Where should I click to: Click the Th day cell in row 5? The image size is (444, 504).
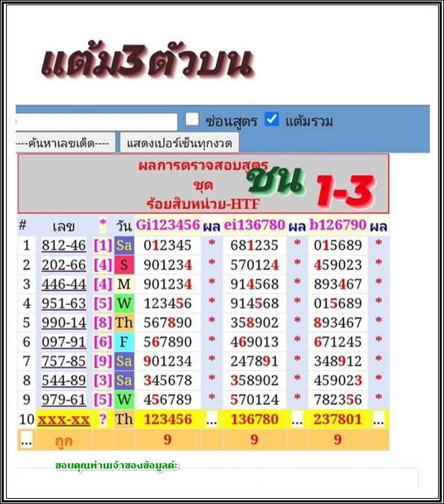tap(124, 323)
